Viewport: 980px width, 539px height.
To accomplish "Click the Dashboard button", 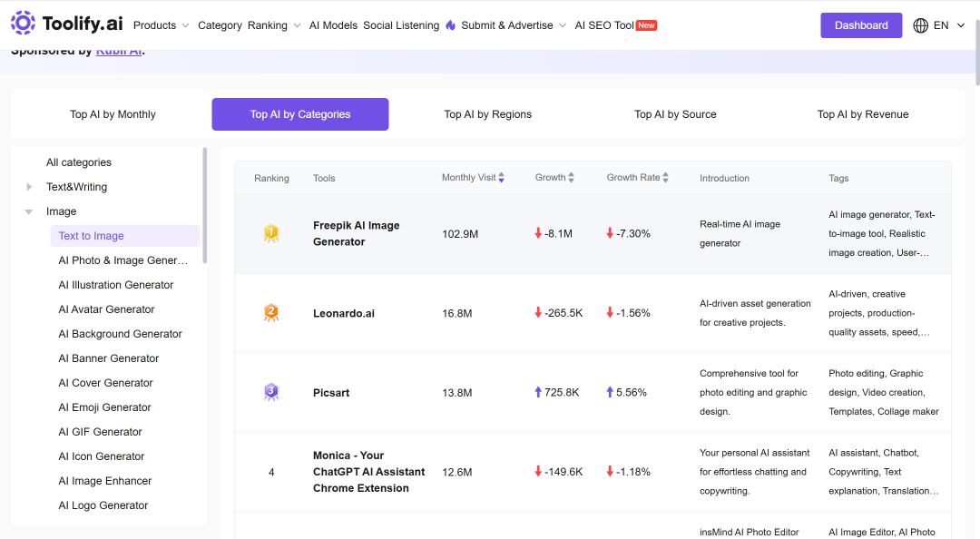I will click(861, 25).
